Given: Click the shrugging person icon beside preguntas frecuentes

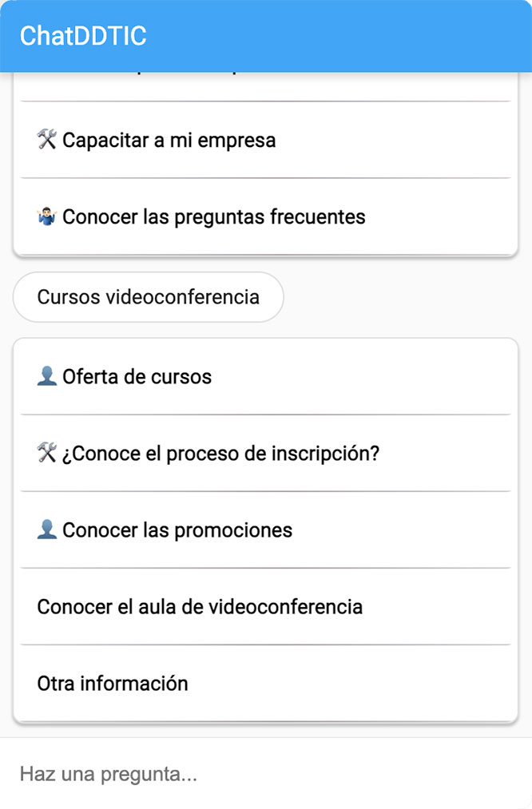Looking at the screenshot, I should pyautogui.click(x=47, y=217).
